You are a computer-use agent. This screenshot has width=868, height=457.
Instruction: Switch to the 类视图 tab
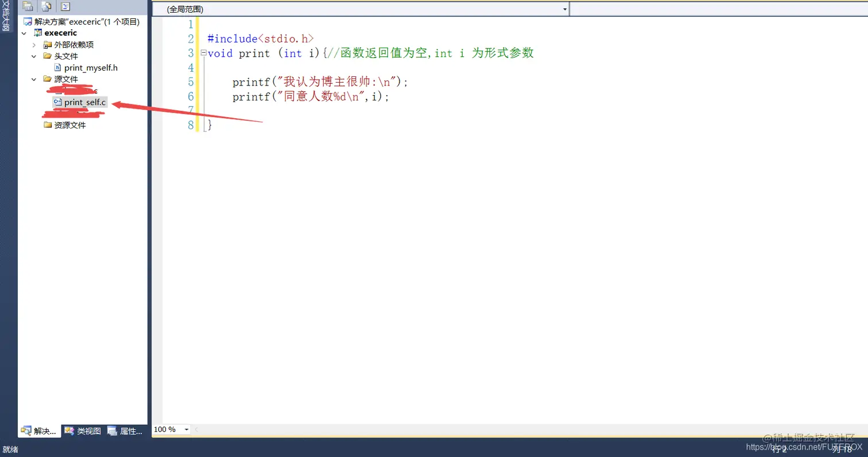click(83, 431)
